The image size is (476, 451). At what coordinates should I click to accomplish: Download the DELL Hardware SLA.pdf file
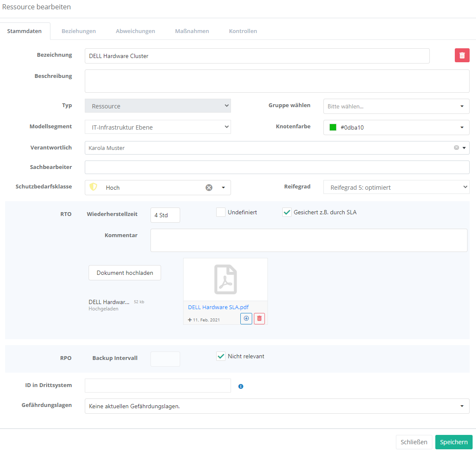(x=246, y=318)
